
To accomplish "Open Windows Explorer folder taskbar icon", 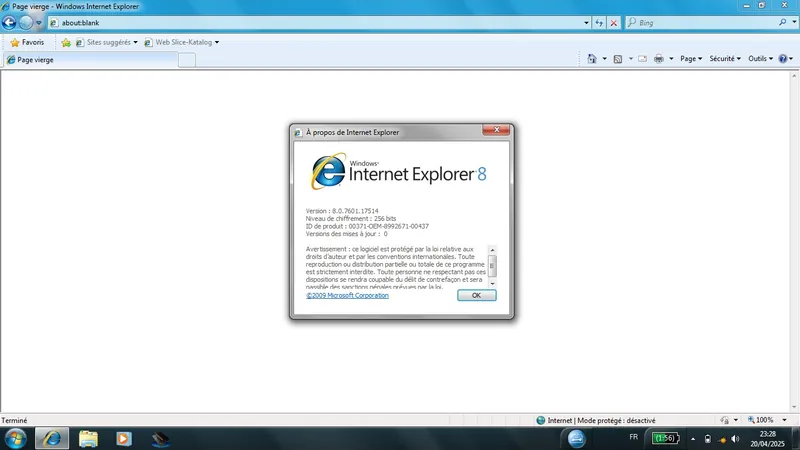I will click(88, 439).
